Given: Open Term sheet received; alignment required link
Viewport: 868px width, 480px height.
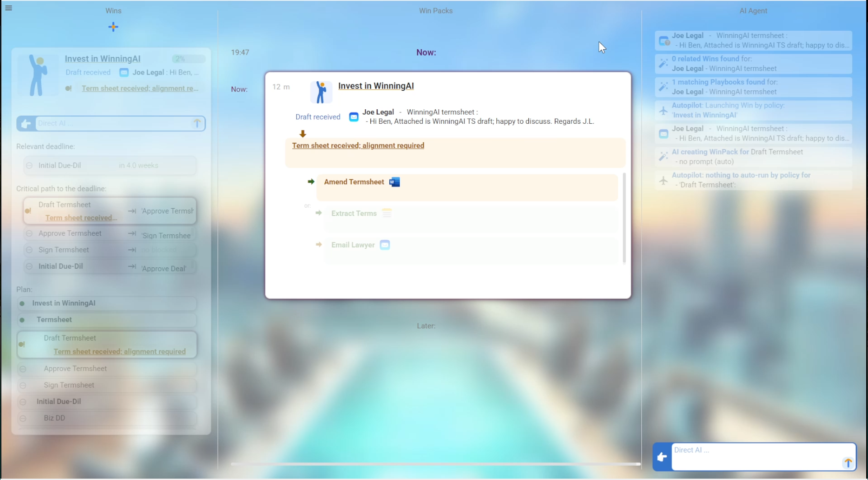Looking at the screenshot, I should 358,145.
